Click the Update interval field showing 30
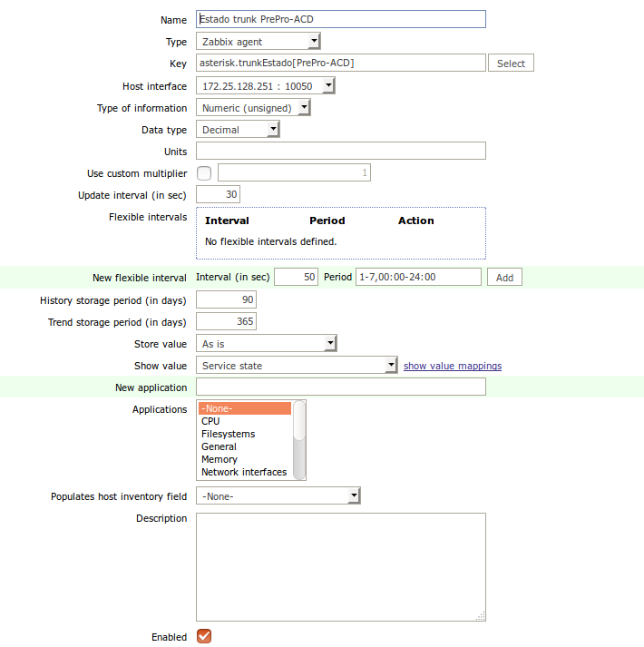 pos(218,194)
